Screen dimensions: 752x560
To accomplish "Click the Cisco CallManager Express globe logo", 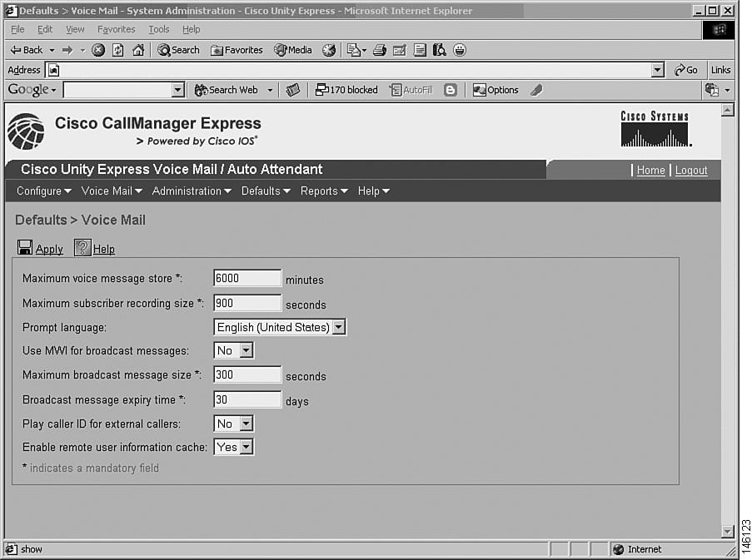I will [27, 131].
